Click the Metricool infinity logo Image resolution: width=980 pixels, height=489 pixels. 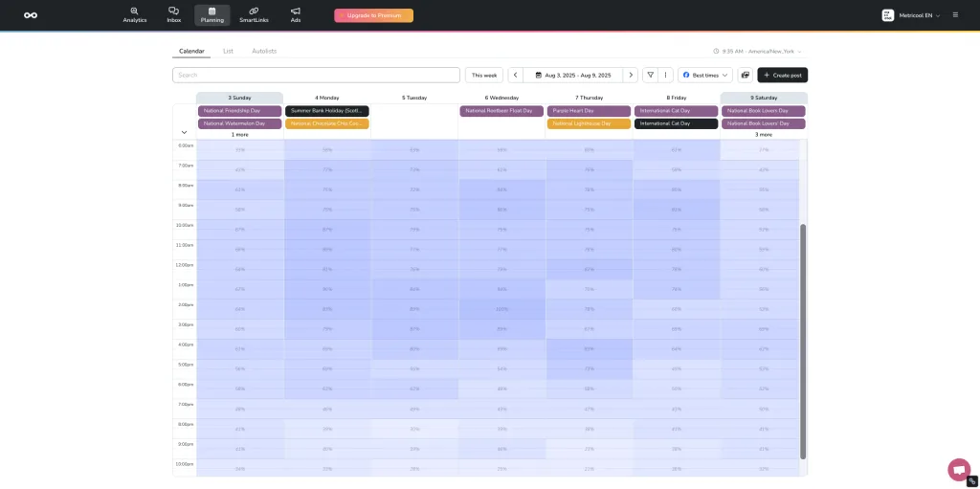31,15
